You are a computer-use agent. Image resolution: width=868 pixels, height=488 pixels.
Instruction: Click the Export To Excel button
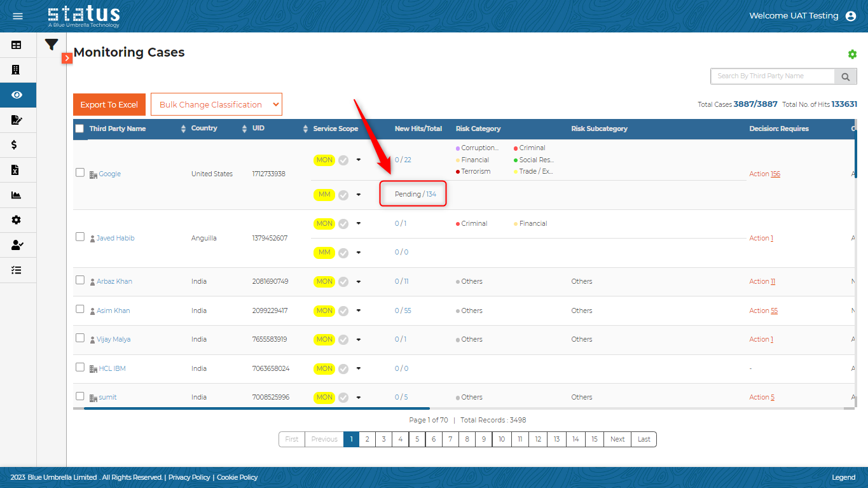(x=109, y=104)
